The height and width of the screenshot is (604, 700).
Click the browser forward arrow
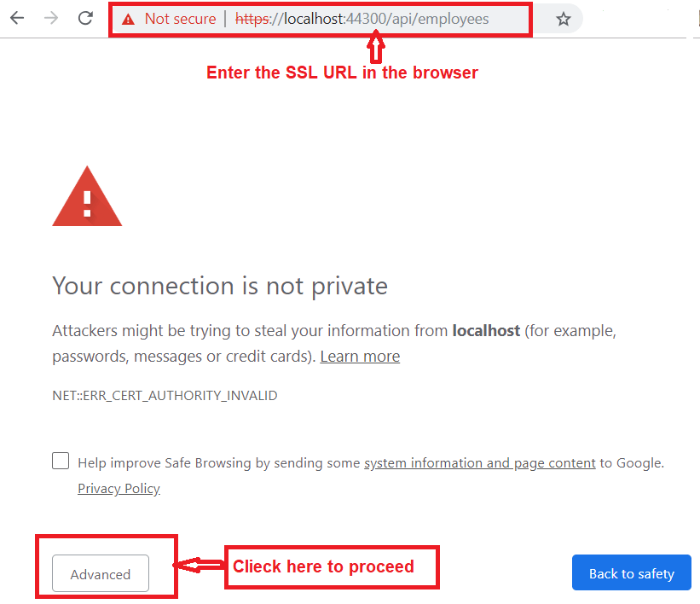point(51,19)
